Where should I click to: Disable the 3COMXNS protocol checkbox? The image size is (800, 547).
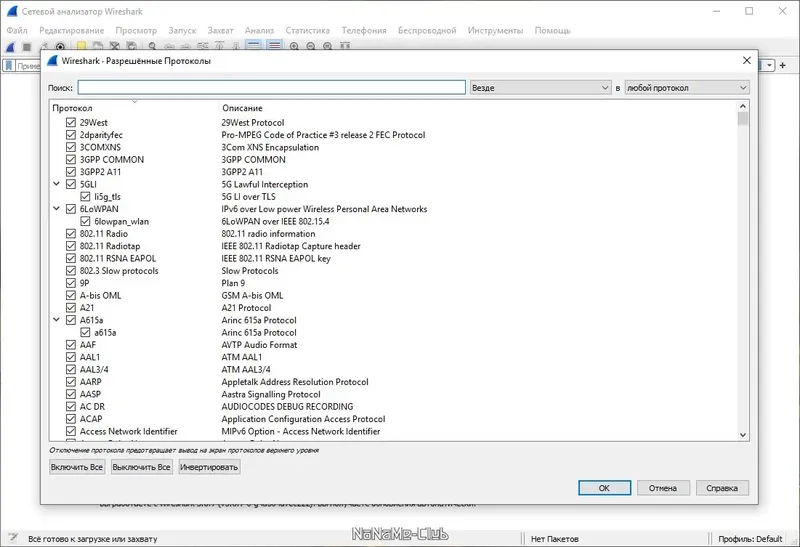(x=71, y=147)
